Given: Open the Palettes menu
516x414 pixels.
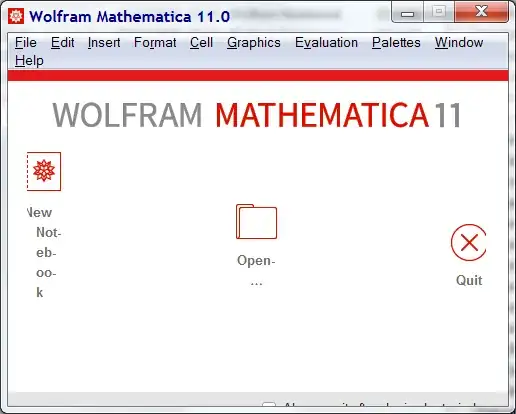Looking at the screenshot, I should pos(396,43).
